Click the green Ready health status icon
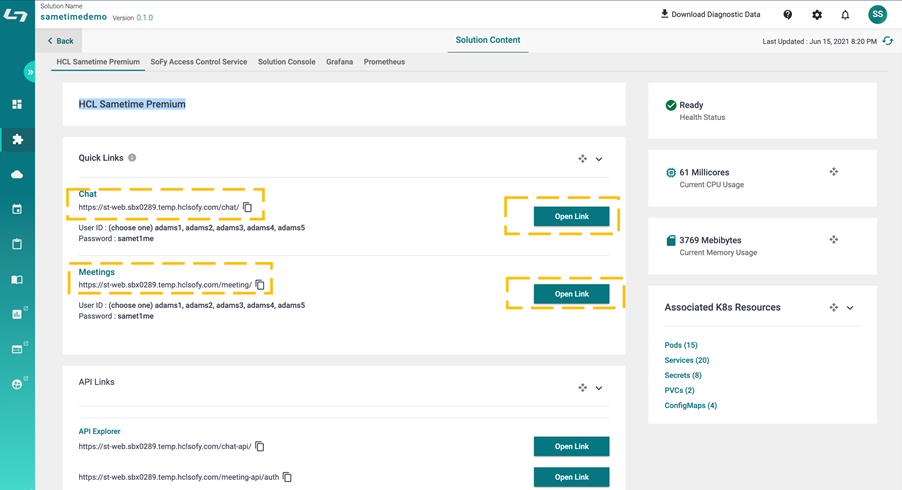 click(671, 105)
